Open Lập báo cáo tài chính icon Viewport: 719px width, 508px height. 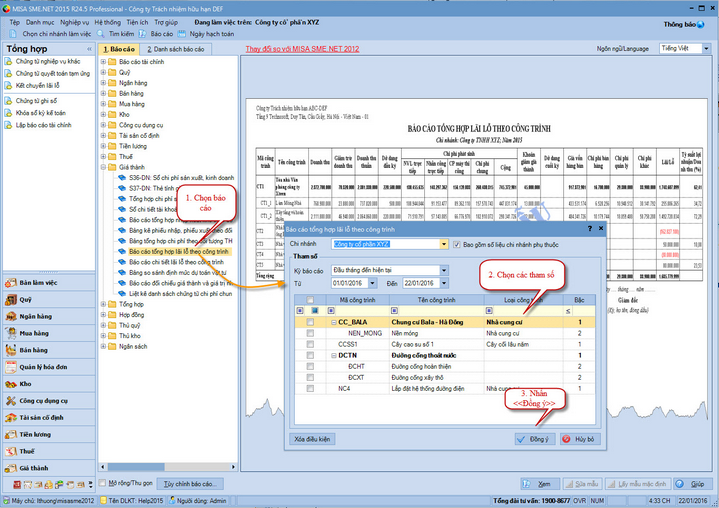8,125
